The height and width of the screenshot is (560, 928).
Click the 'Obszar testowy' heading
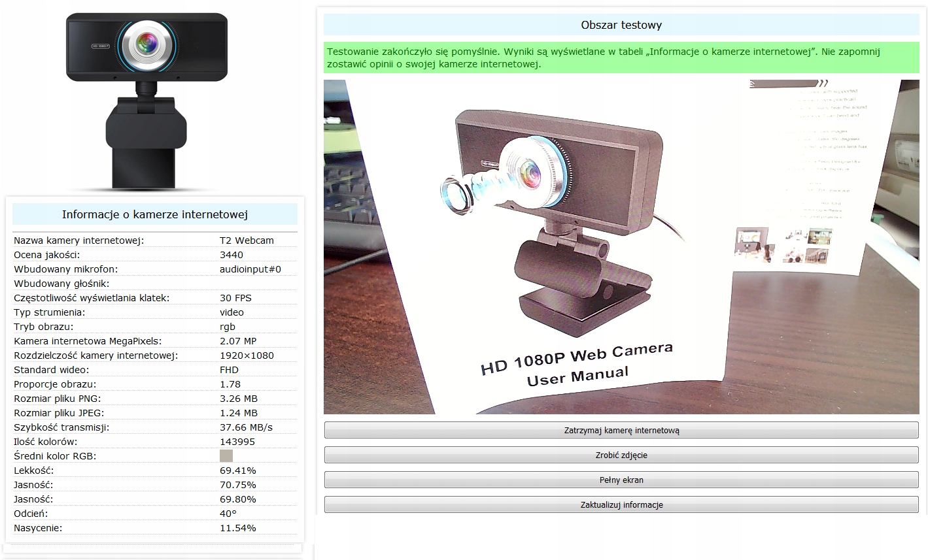[x=621, y=25]
